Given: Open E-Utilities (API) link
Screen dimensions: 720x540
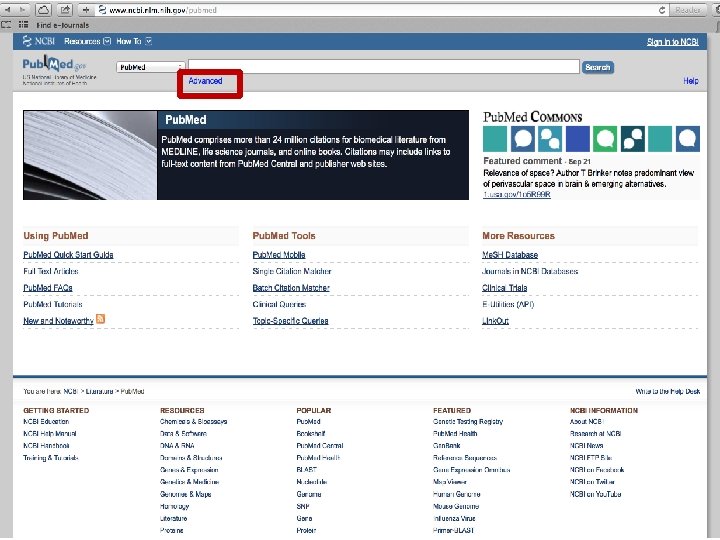Looking at the screenshot, I should pyautogui.click(x=508, y=304).
